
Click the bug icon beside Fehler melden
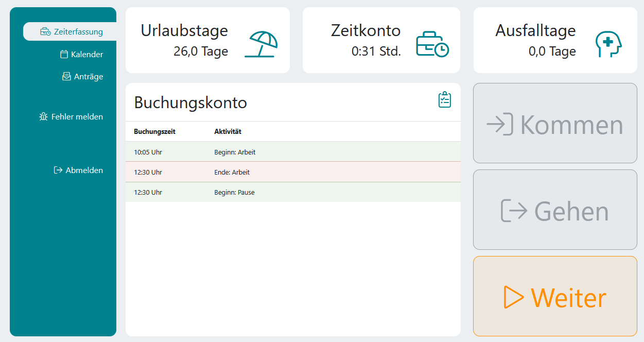pos(43,117)
